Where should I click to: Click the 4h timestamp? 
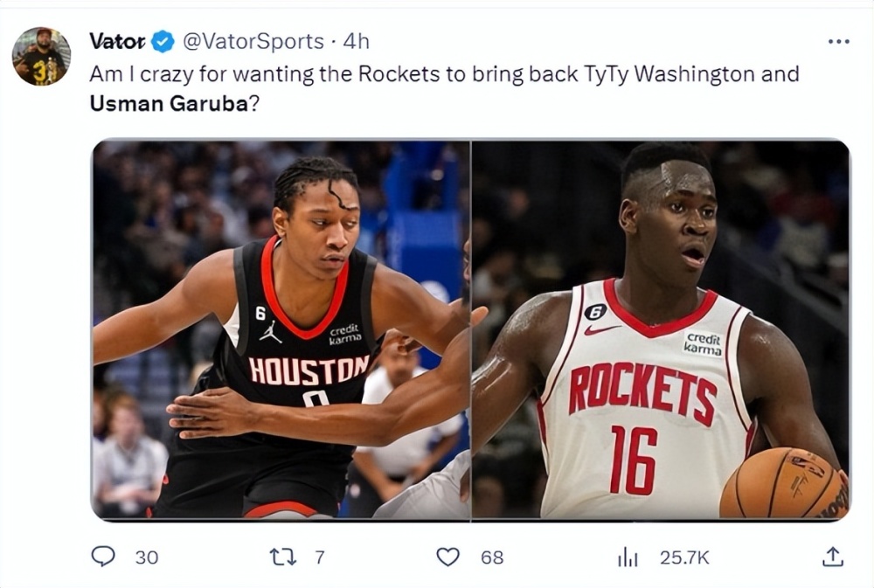coord(356,41)
